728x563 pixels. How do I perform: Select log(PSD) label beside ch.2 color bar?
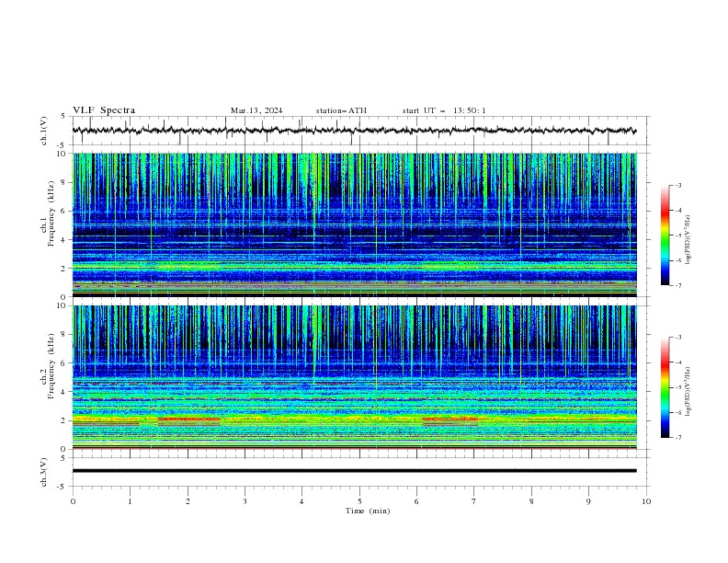tap(688, 392)
